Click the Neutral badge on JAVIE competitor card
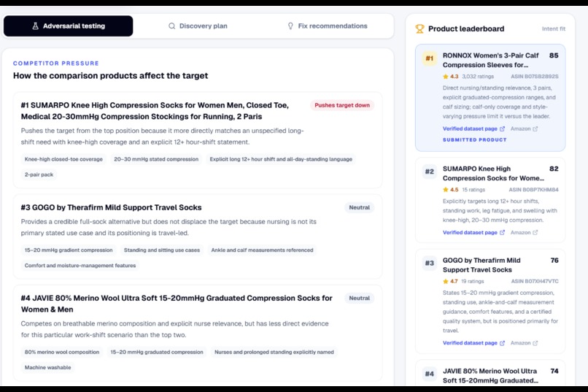 [359, 299]
